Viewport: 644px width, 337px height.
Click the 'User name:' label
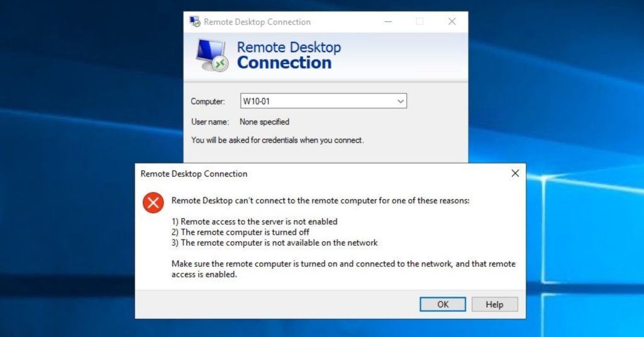(210, 122)
